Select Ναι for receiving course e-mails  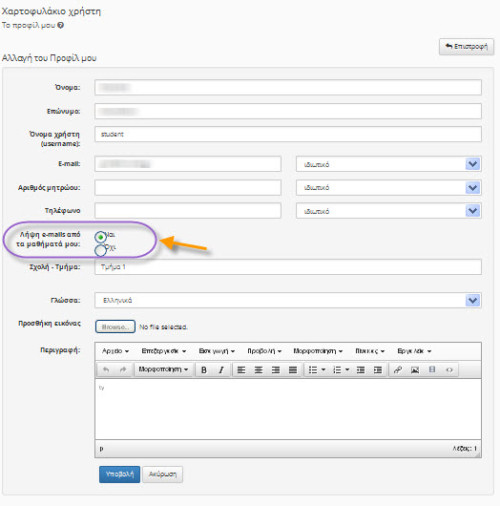click(100, 237)
